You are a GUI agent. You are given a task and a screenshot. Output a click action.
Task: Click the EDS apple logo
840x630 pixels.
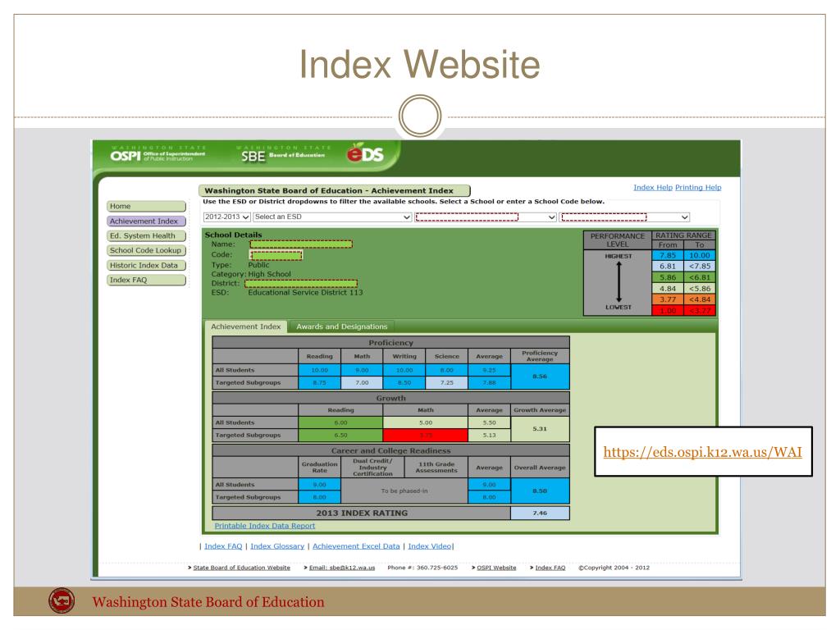tap(365, 153)
